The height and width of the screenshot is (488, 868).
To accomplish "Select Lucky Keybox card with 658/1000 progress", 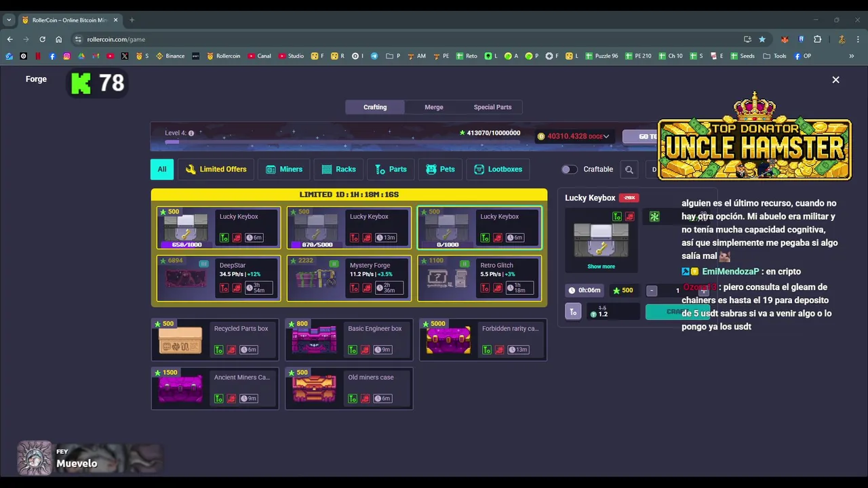I will click(218, 228).
